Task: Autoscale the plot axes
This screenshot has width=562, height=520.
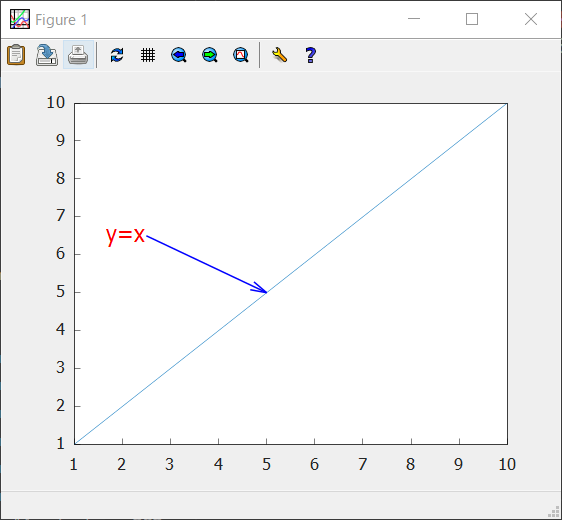Action: (241, 55)
